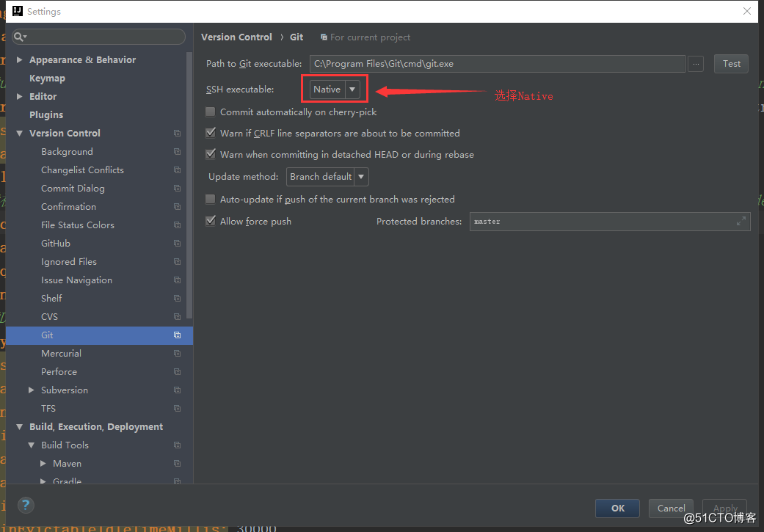This screenshot has width=764, height=532.
Task: Click project-level icon beside Subversion row
Action: [x=177, y=390]
